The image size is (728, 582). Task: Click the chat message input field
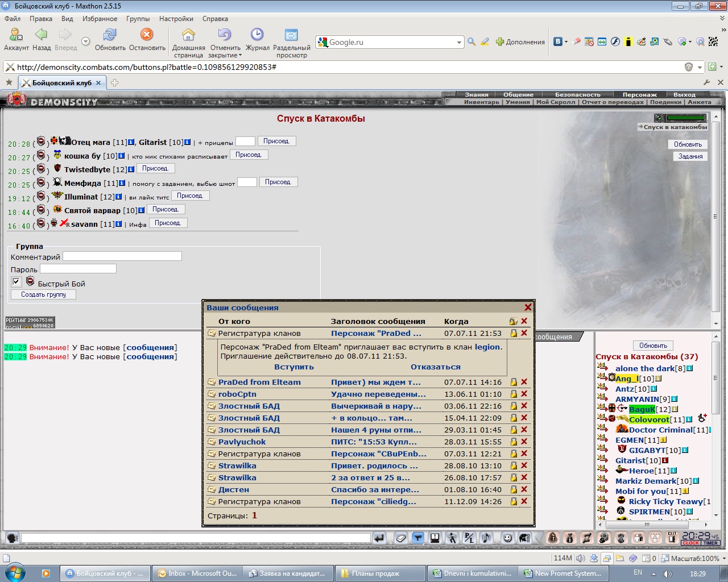(196, 538)
